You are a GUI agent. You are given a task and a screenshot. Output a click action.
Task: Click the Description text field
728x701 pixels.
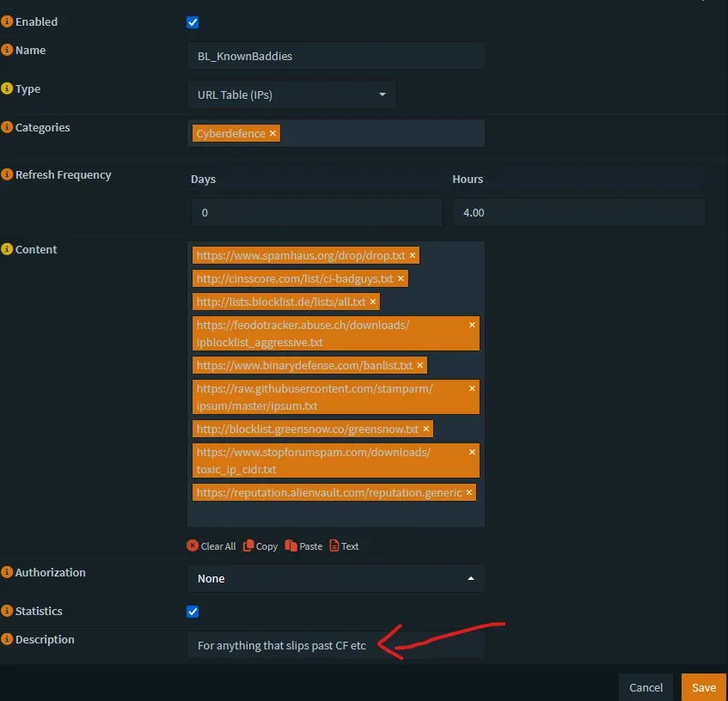tap(336, 645)
